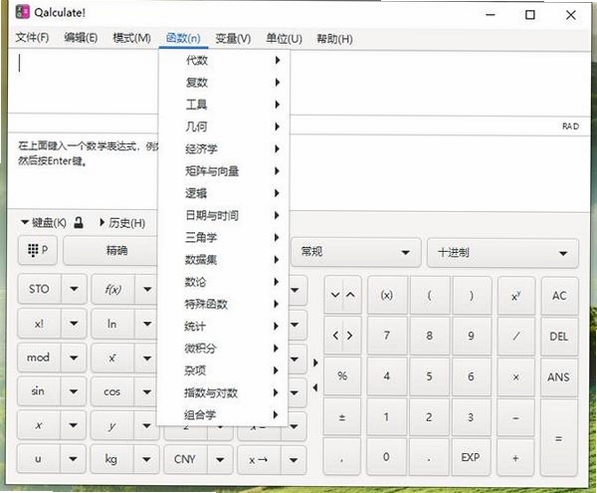Open the dropdown arrow next to ln
Image resolution: width=597 pixels, height=493 pixels.
coord(147,324)
